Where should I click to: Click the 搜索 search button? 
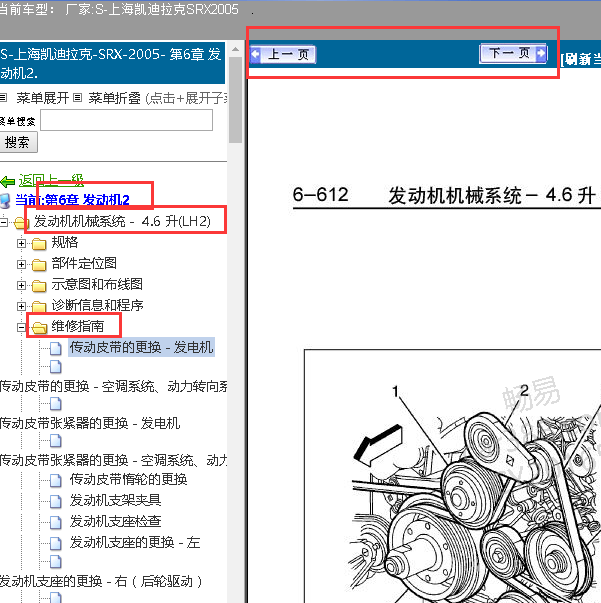click(18, 142)
